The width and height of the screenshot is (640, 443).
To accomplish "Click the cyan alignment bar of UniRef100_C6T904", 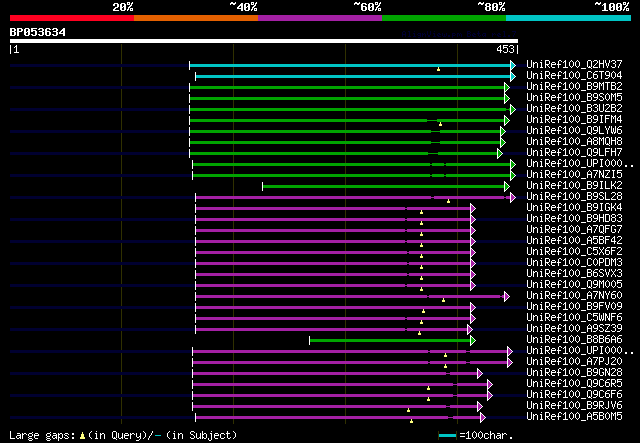I will pyautogui.click(x=353, y=76).
